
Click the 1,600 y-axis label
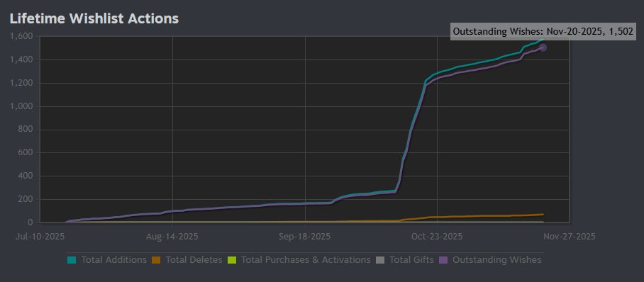tap(21, 37)
